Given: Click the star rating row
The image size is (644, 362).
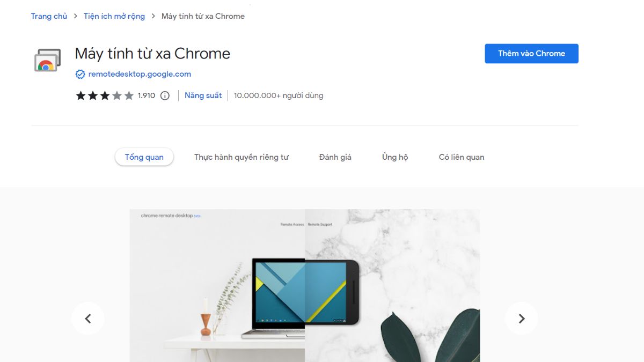Looking at the screenshot, I should [x=105, y=96].
